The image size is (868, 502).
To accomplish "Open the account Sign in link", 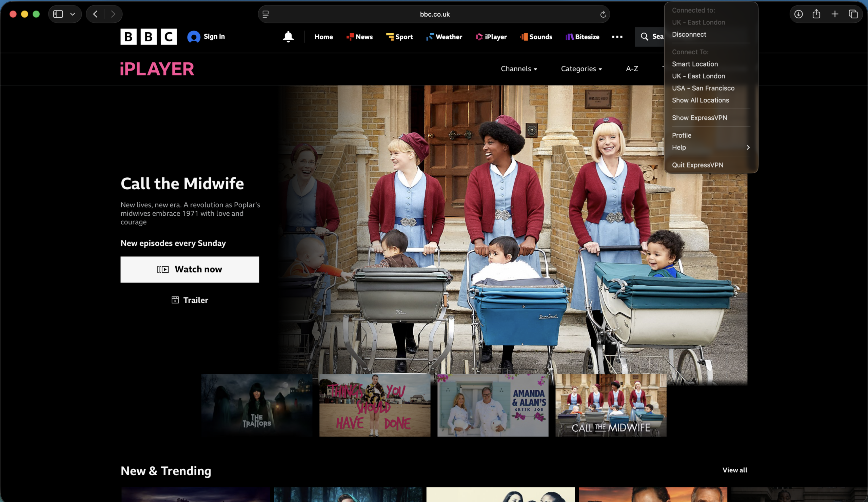I will coord(206,37).
